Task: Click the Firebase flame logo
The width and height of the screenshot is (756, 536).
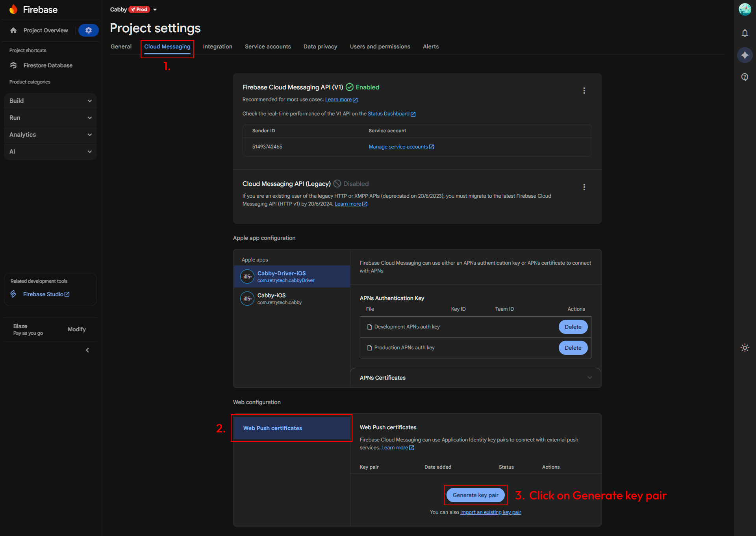Action: tap(14, 9)
